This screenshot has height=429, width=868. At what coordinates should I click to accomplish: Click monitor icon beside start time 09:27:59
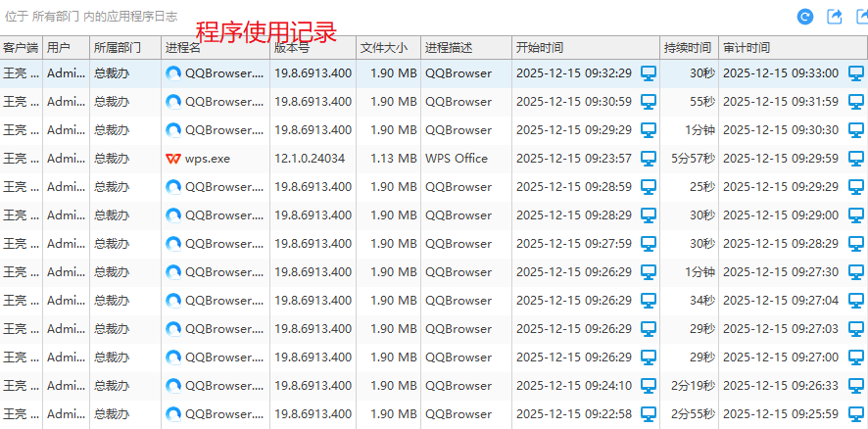pyautogui.click(x=648, y=244)
